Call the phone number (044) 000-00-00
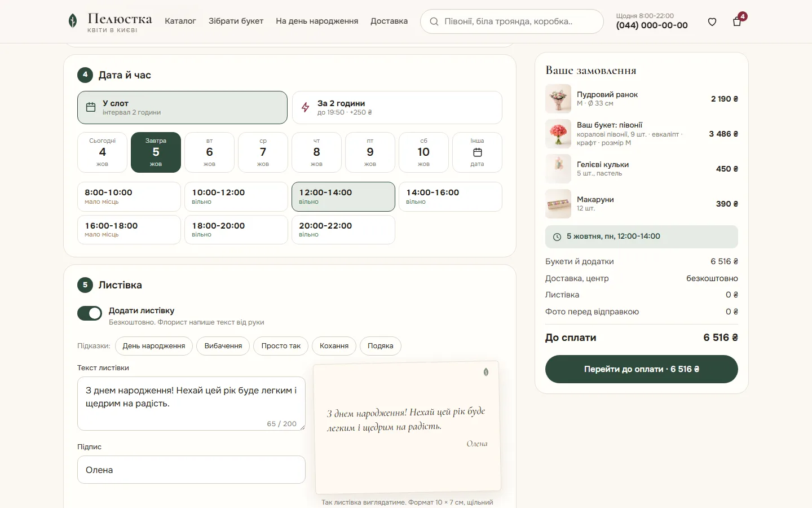 coord(652,25)
